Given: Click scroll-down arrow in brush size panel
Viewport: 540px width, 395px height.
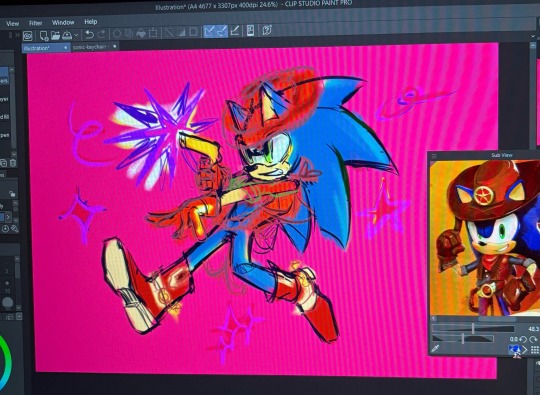Looking at the screenshot, I should 18,308.
